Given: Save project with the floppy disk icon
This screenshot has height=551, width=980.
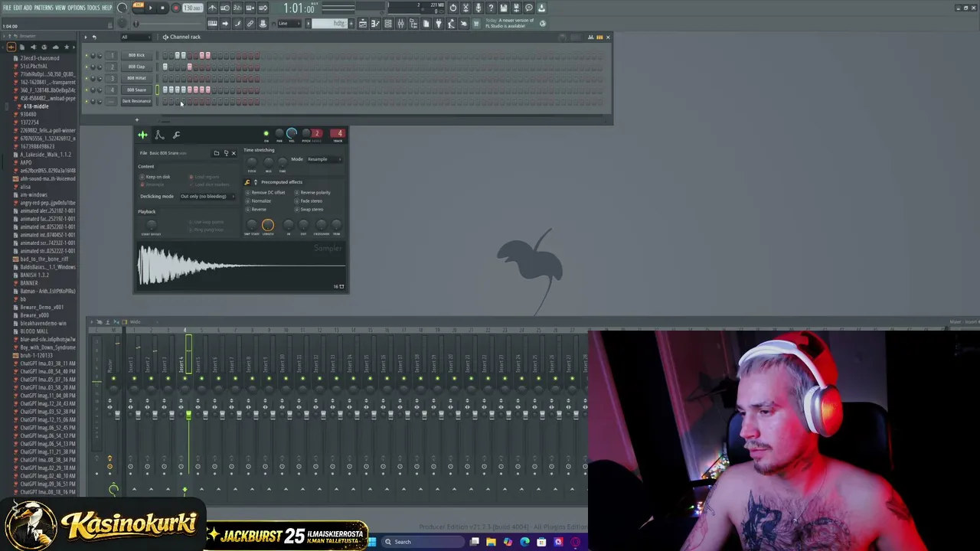Looking at the screenshot, I should [504, 8].
